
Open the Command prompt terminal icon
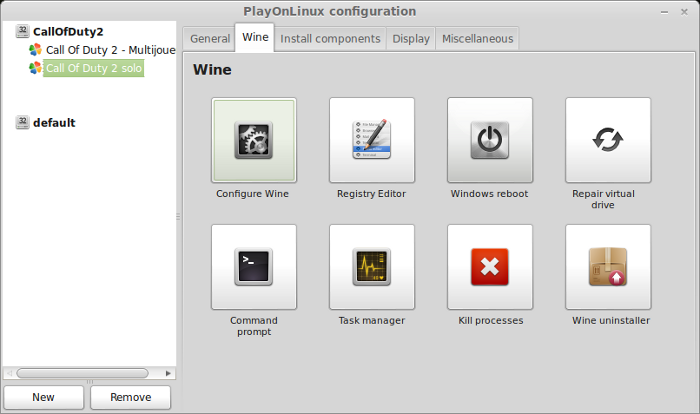254,267
